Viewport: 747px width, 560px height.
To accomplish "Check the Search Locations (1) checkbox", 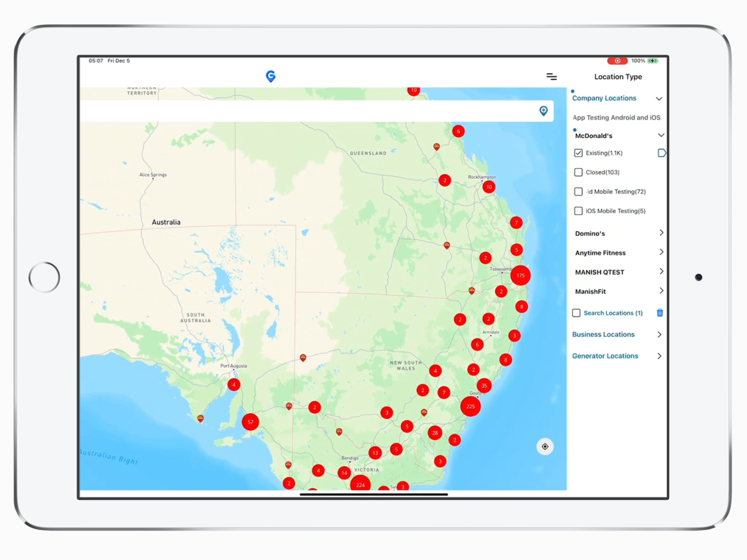I will tap(576, 313).
